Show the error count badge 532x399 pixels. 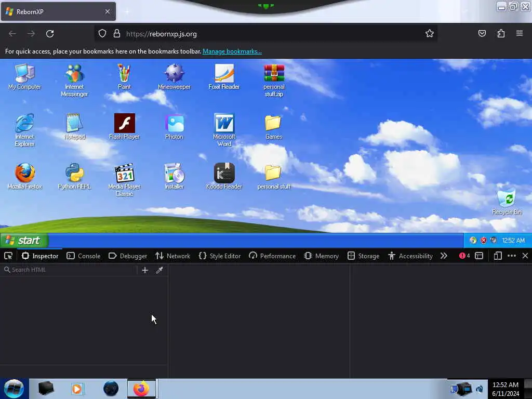click(x=464, y=256)
